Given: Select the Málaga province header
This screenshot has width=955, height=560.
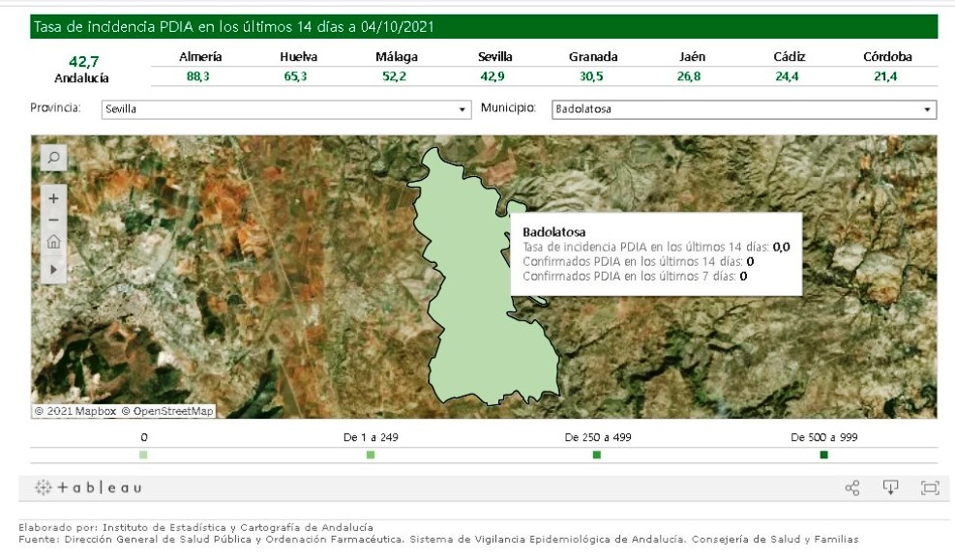Looking at the screenshot, I should click(x=397, y=57).
